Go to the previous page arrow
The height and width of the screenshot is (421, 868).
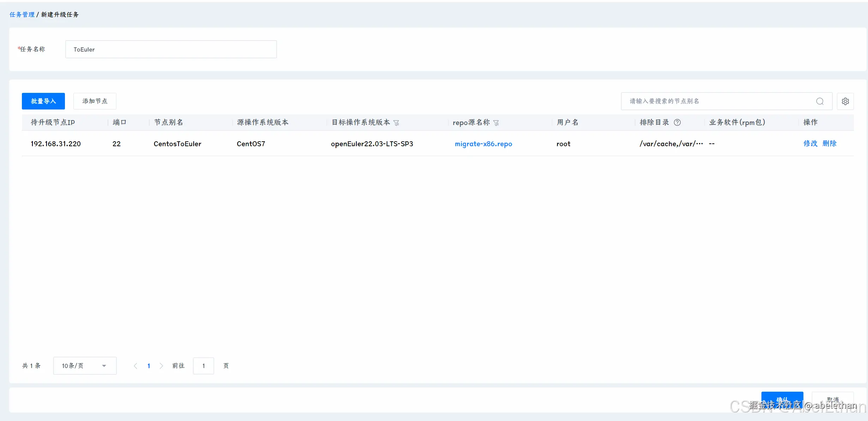pos(135,366)
